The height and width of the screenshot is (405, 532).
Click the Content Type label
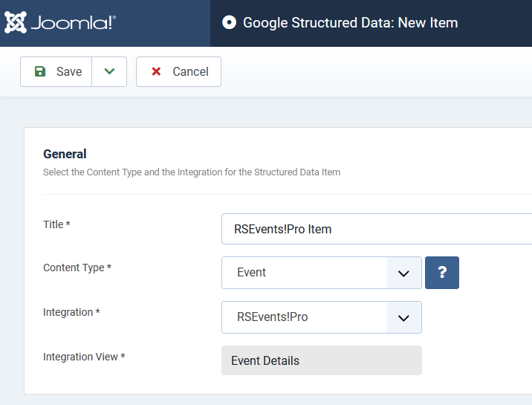coord(77,268)
